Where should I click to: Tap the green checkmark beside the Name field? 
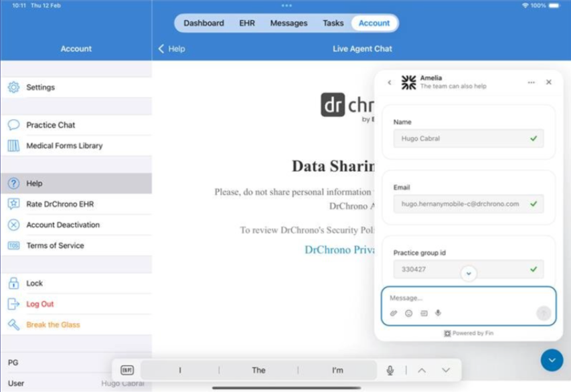[x=534, y=138]
